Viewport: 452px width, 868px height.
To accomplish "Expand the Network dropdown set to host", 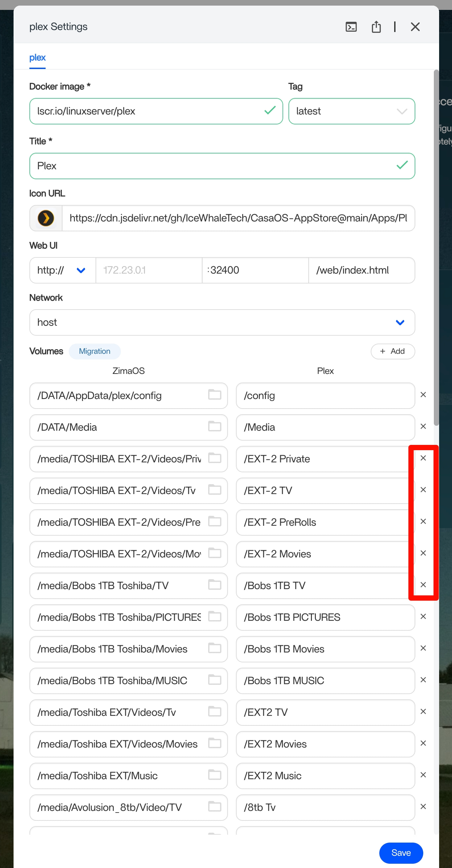I will [222, 322].
